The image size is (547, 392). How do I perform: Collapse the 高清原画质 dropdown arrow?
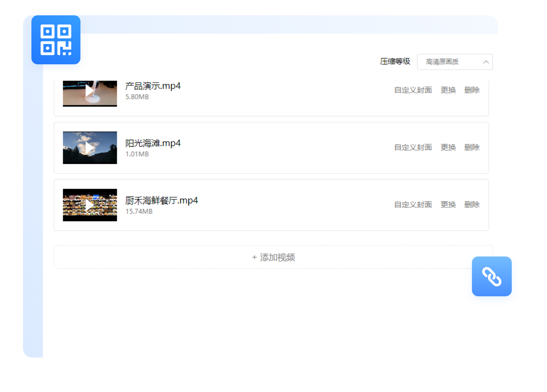pos(486,62)
